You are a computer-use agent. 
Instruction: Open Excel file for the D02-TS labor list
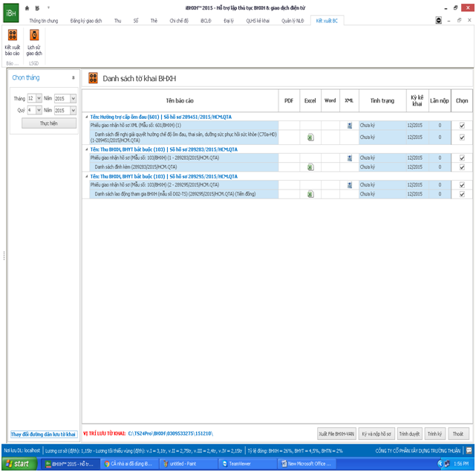coord(310,194)
